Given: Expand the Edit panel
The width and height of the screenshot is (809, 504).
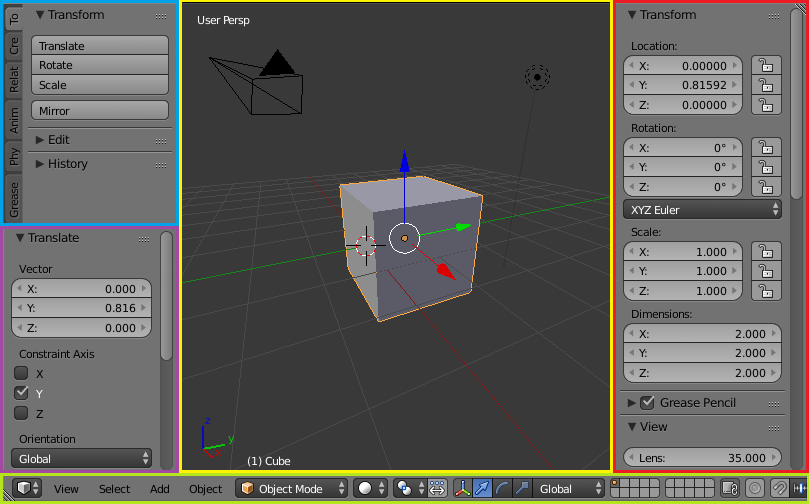Looking at the screenshot, I should 40,140.
